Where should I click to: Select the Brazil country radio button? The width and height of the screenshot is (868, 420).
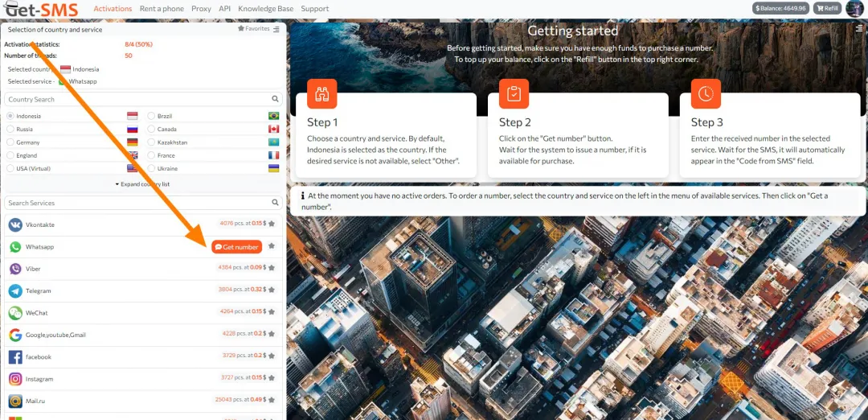click(151, 117)
